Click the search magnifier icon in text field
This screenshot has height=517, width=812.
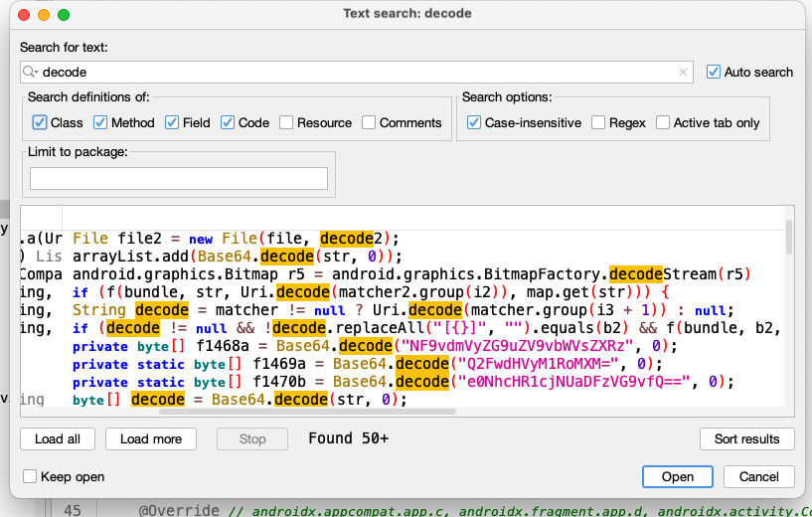(32, 73)
